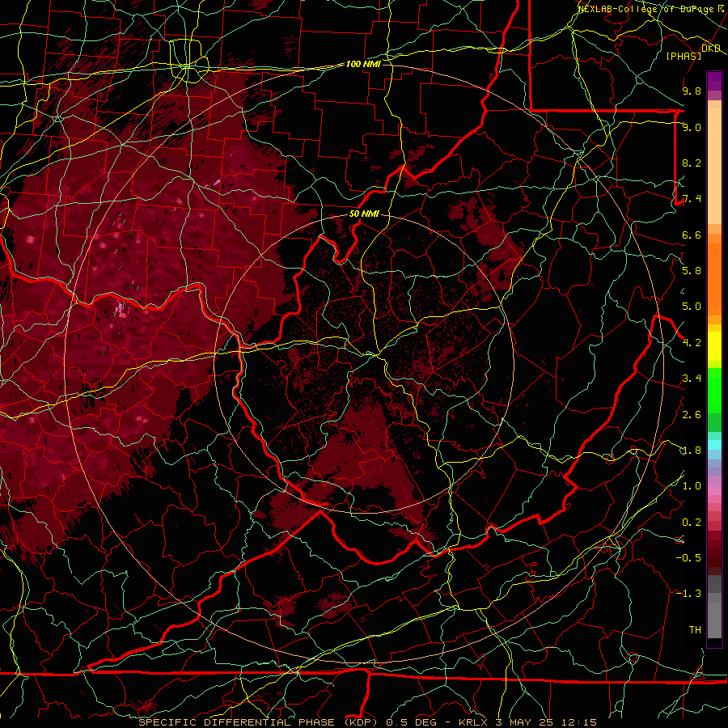Click the 8.2 value on the color scale
Screen dimensions: 728x728
pos(692,163)
